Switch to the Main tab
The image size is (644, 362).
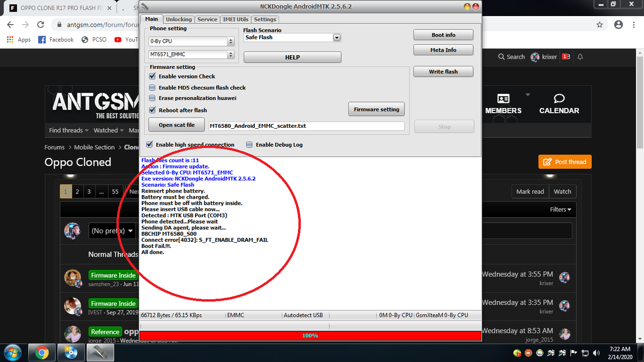pos(151,19)
